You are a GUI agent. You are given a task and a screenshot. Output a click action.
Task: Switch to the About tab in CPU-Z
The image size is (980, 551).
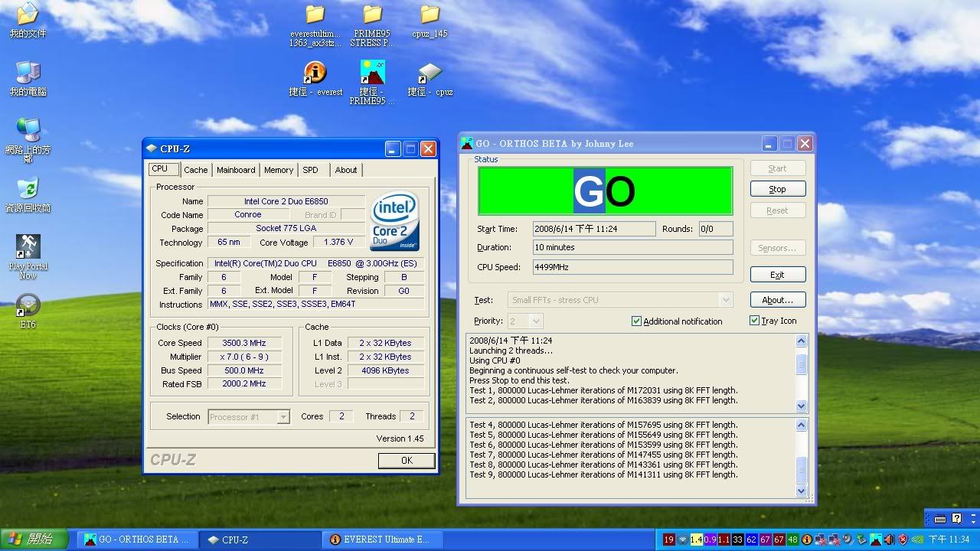(346, 170)
